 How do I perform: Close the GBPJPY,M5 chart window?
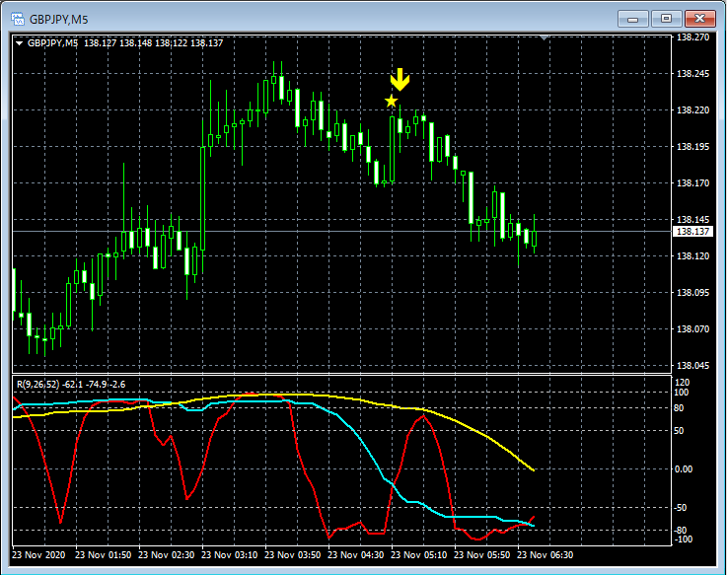pos(701,18)
